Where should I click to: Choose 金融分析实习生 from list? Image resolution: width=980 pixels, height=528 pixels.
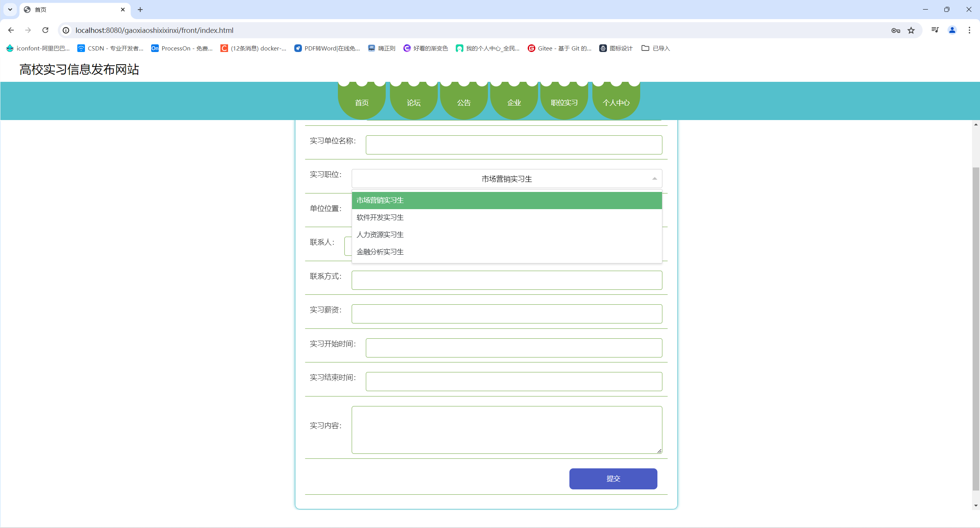pos(380,252)
